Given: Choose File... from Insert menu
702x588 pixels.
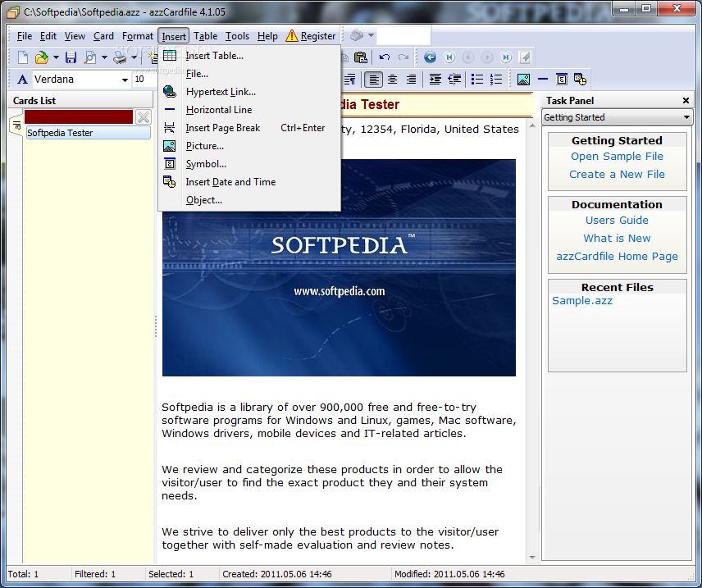Looking at the screenshot, I should tap(249, 74).
